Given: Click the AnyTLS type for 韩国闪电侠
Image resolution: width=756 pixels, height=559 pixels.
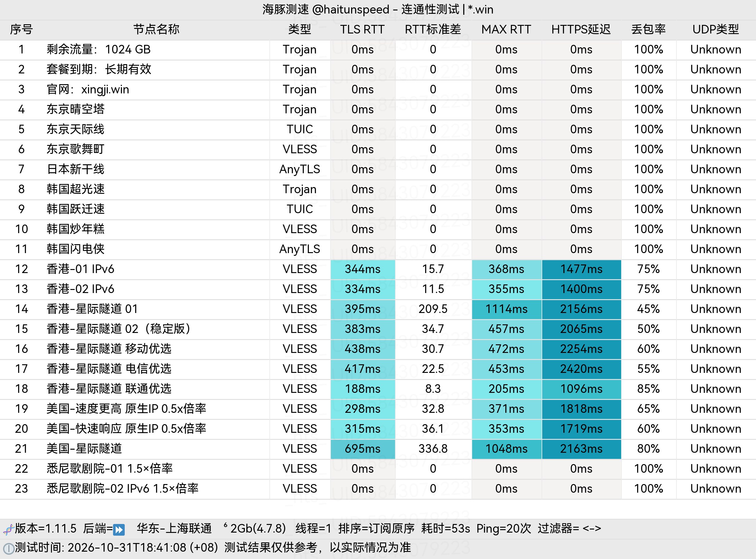Looking at the screenshot, I should [300, 249].
